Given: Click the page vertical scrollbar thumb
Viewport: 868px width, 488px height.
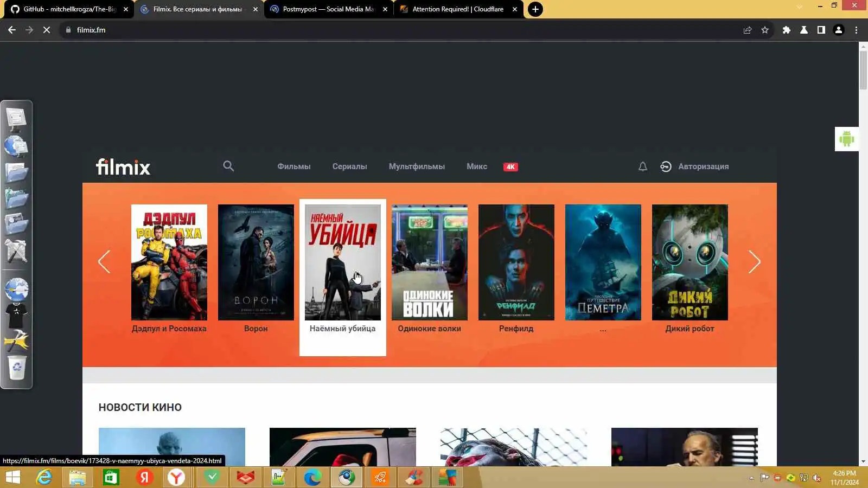Looking at the screenshot, I should (x=863, y=70).
